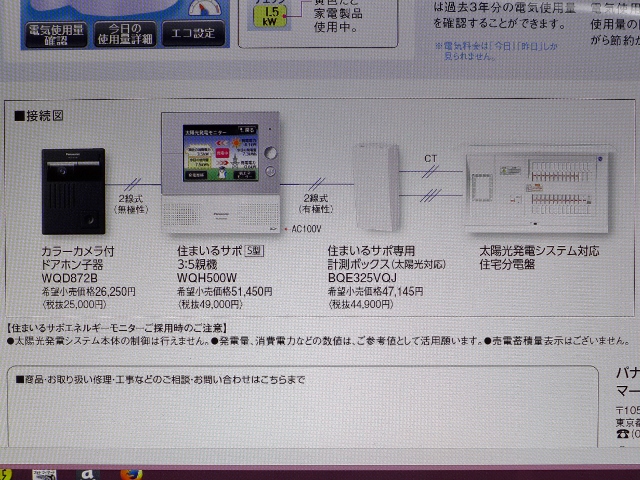Click the note 太陽光発電システム本体の制御は行えません
The image size is (640, 480).
point(109,341)
